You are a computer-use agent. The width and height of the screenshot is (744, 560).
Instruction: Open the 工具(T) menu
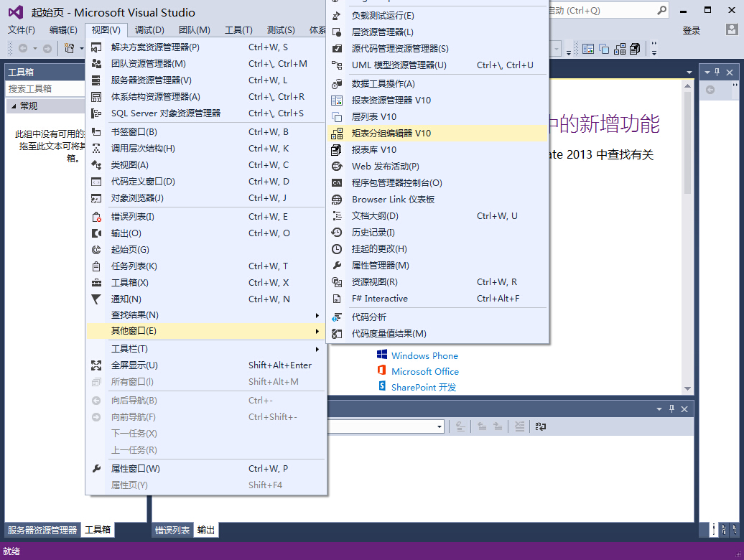[238, 30]
